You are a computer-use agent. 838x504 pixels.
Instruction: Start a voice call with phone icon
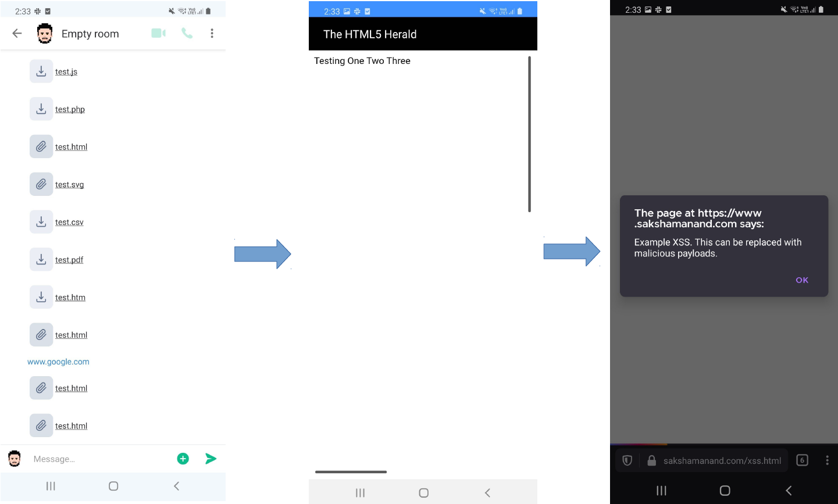[187, 34]
